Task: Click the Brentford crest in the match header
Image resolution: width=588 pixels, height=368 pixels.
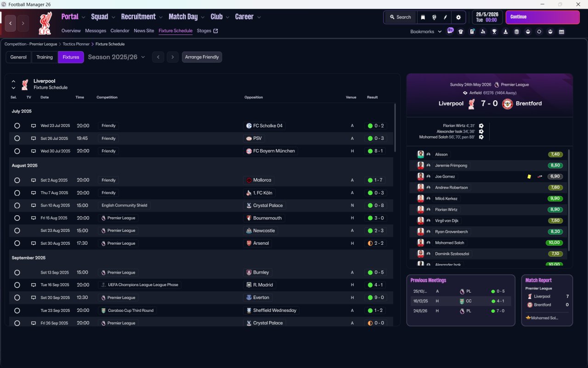Action: coord(507,103)
